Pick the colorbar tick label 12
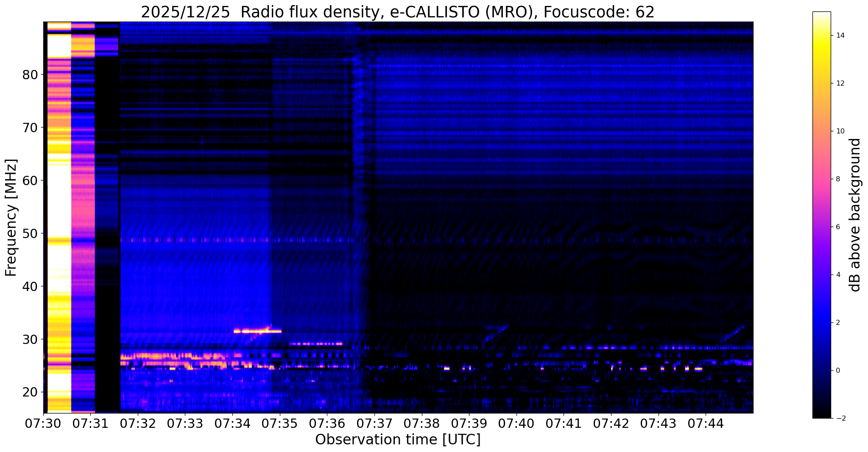The height and width of the screenshot is (452, 868). pos(840,83)
